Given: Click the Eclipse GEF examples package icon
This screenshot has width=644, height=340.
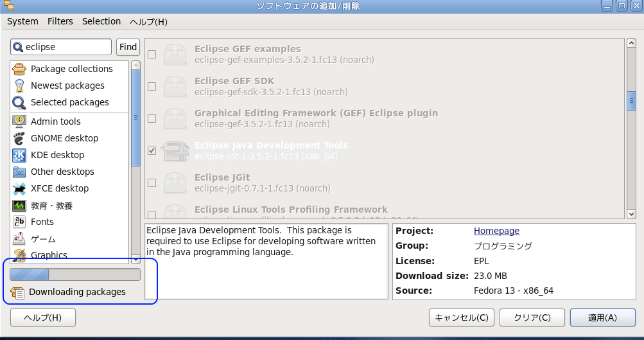Looking at the screenshot, I should (x=175, y=54).
